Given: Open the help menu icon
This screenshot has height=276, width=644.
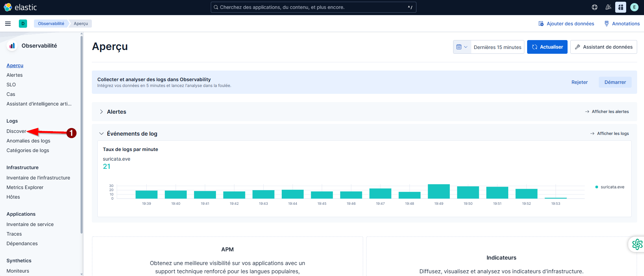Looking at the screenshot, I should [595, 7].
